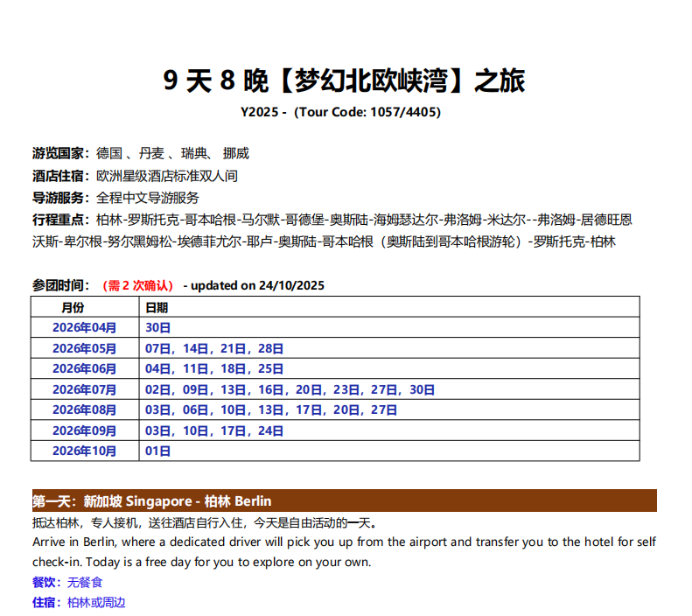Click the 2026年07月 month cell
Image resolution: width=692 pixels, height=616 pixels.
tap(84, 389)
